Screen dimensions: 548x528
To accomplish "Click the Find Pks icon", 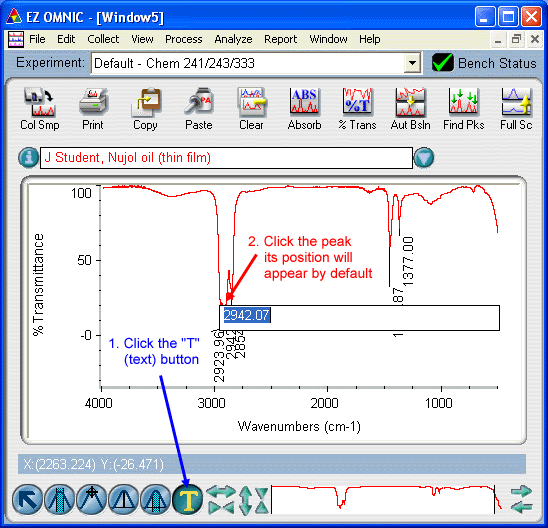I will click(x=463, y=102).
